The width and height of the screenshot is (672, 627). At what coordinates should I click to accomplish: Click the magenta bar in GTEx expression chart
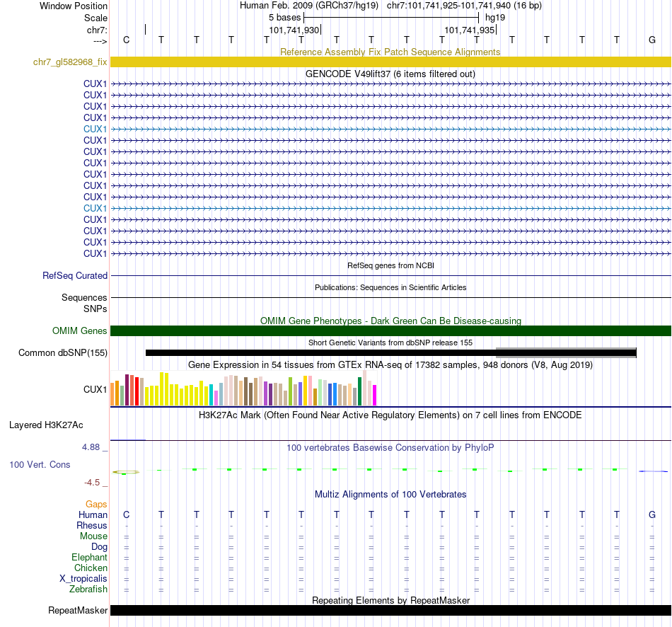click(375, 395)
